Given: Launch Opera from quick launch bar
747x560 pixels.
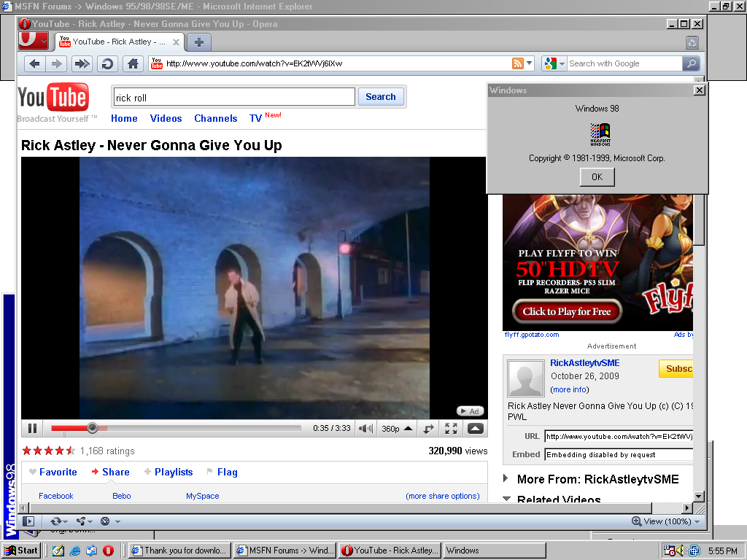Looking at the screenshot, I should pyautogui.click(x=109, y=551).
